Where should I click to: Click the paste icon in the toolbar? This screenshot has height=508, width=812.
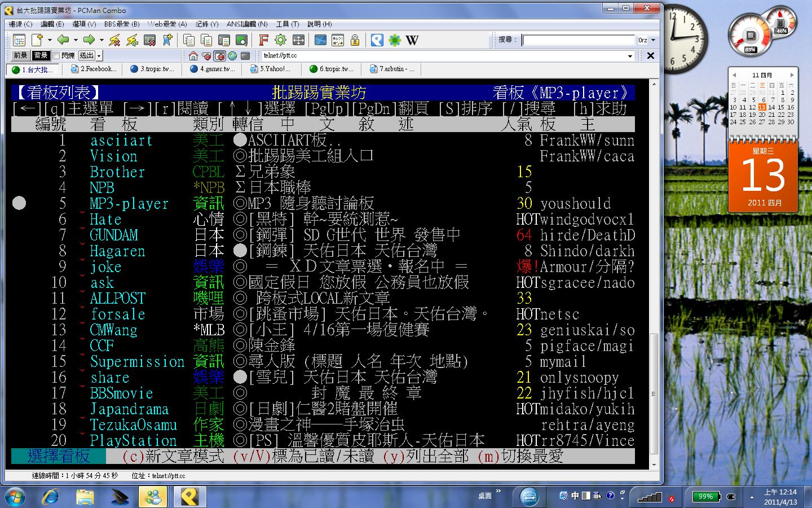tap(206, 40)
